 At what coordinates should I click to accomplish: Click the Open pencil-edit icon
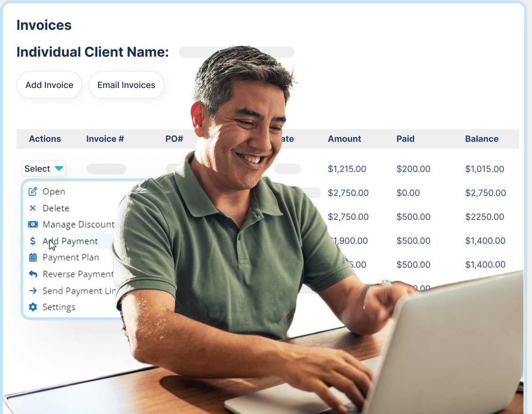(33, 192)
